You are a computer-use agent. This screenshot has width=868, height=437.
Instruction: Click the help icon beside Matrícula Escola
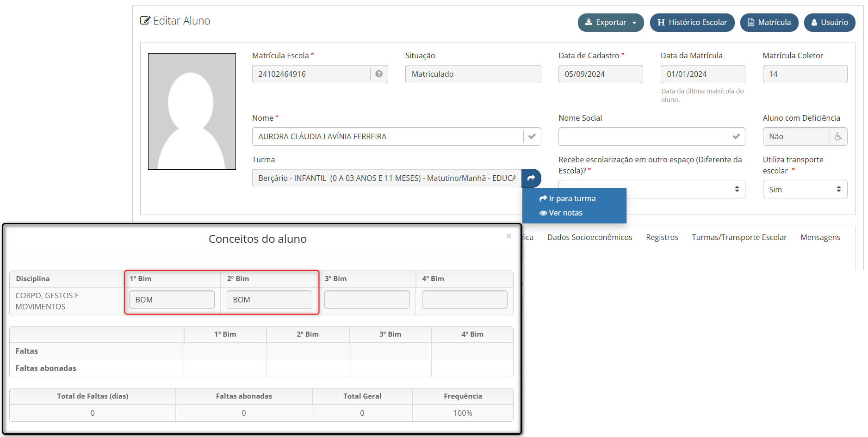coord(379,74)
